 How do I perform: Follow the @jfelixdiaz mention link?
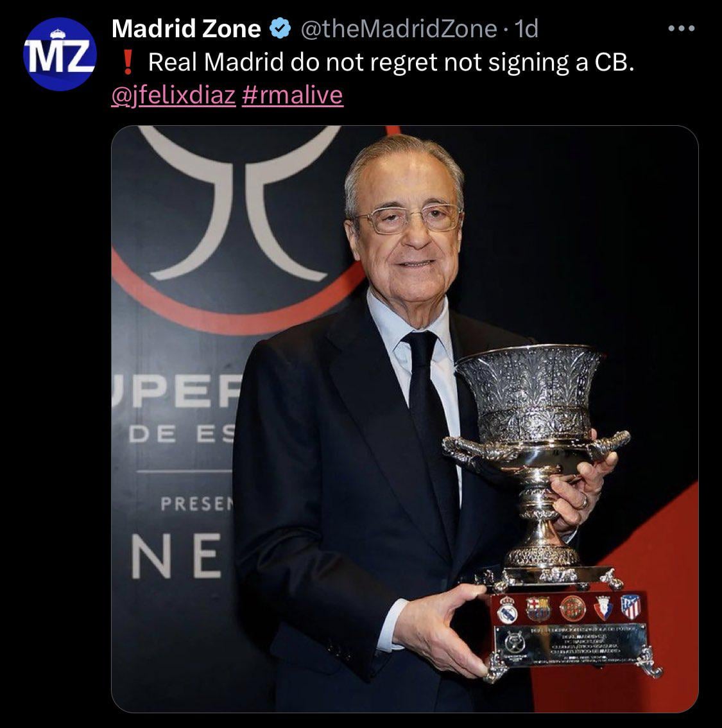173,95
